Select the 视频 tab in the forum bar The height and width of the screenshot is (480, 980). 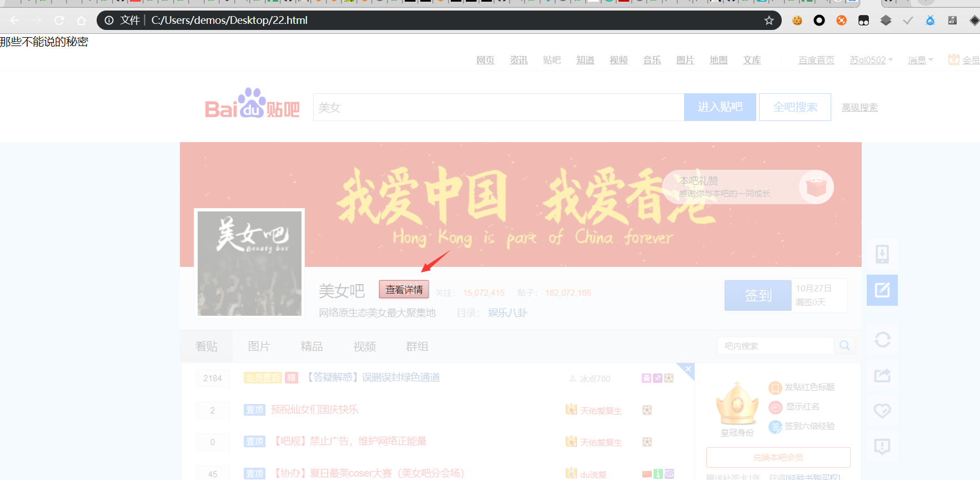point(365,346)
